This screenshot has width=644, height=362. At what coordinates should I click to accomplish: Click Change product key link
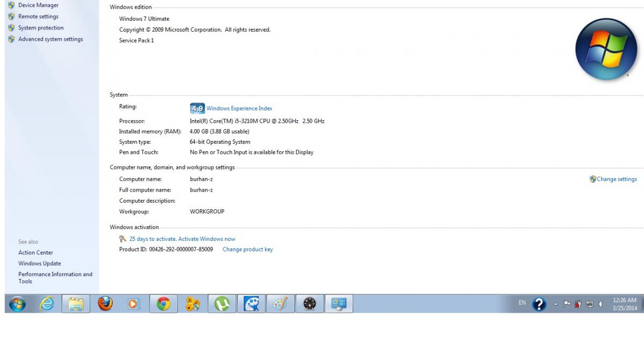coord(247,249)
